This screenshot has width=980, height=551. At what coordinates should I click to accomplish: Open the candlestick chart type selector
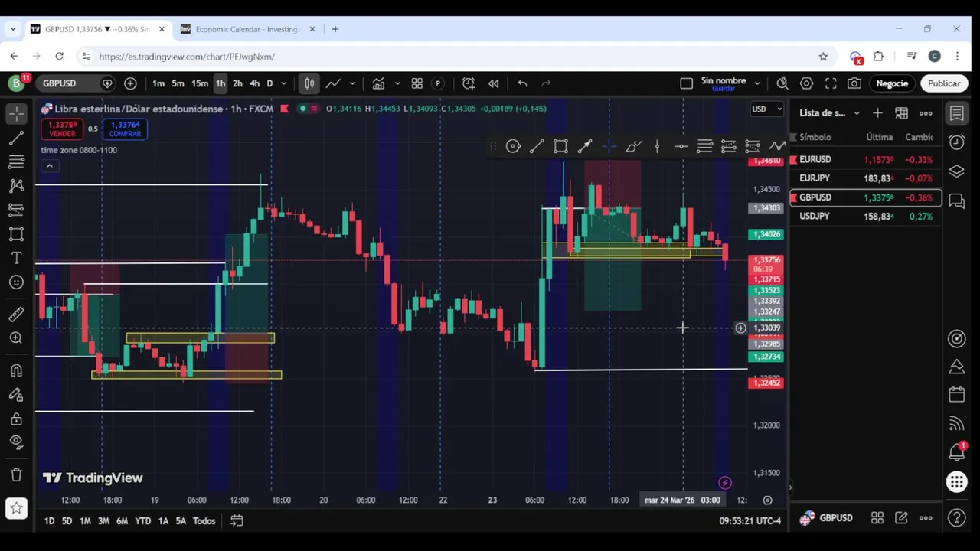[x=309, y=83]
